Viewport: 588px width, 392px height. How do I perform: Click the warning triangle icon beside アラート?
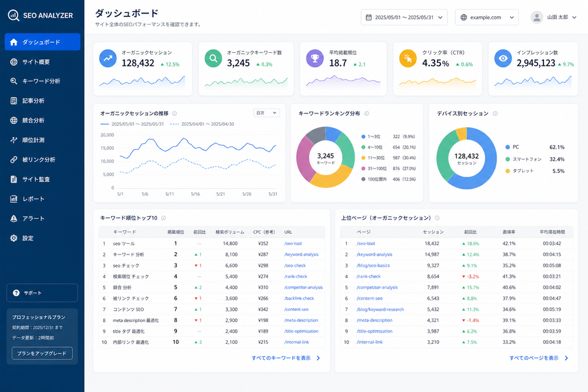pyautogui.click(x=14, y=219)
